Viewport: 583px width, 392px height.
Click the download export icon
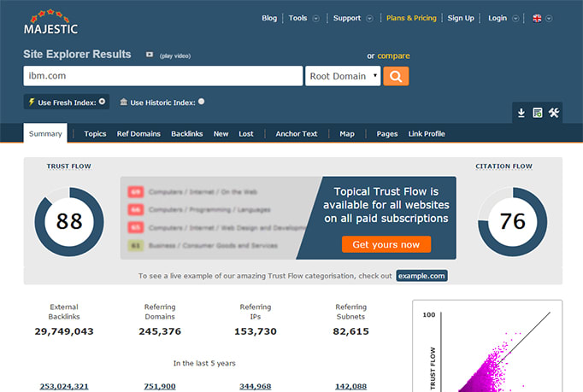coord(521,113)
